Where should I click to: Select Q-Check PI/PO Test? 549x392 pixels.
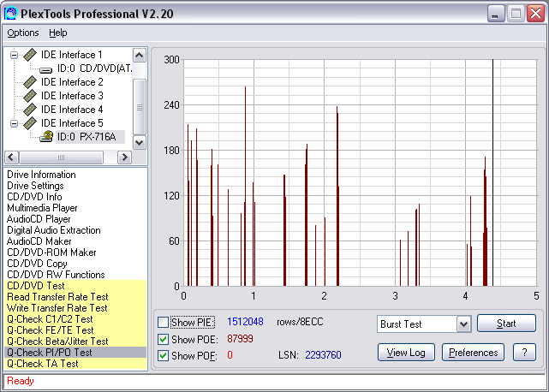pos(75,353)
